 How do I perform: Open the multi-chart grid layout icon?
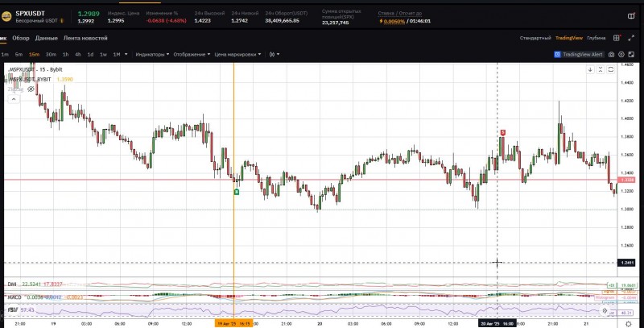click(x=617, y=38)
